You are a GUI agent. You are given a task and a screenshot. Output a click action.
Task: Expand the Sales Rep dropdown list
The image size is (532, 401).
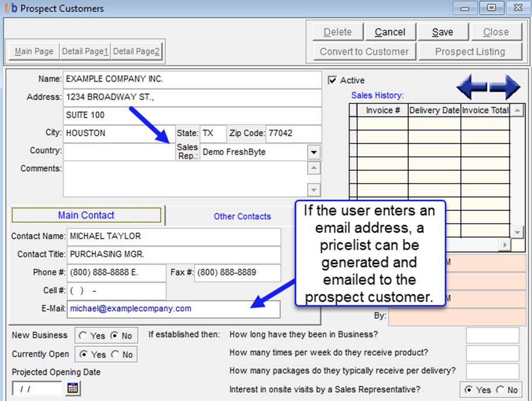point(314,152)
